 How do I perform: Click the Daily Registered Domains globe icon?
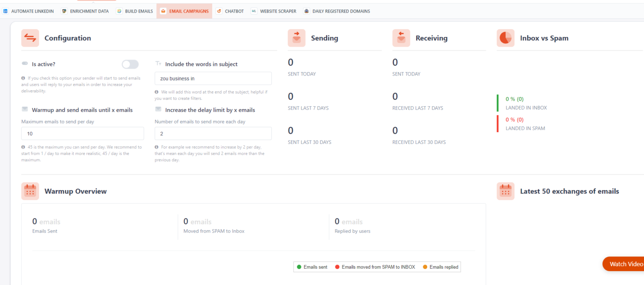point(306,11)
